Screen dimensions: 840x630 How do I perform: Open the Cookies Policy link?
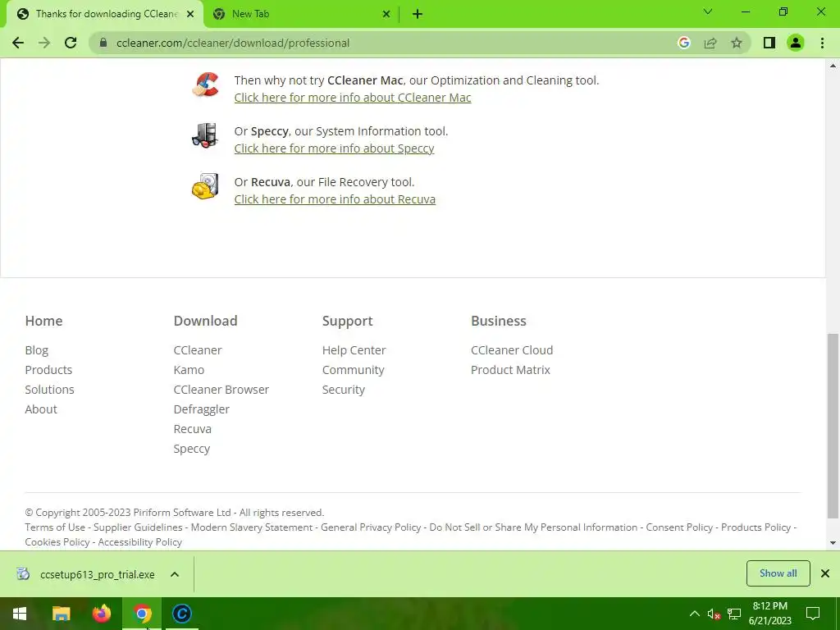[57, 542]
